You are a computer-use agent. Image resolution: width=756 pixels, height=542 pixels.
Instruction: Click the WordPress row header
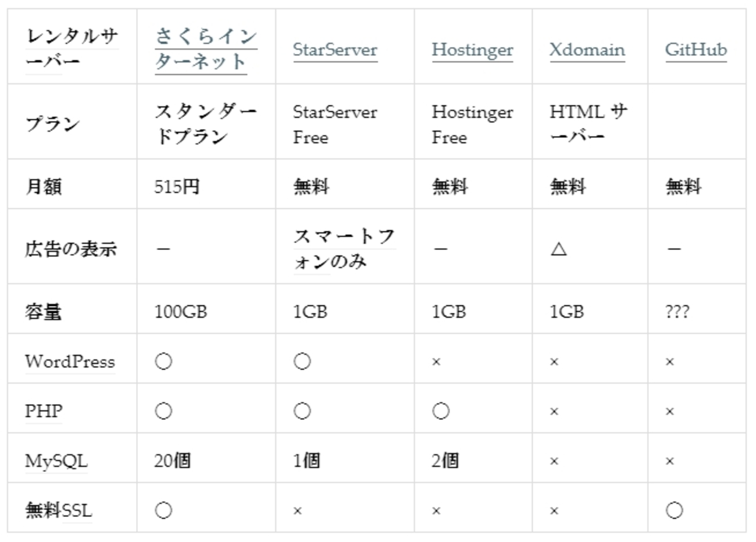coord(70,362)
